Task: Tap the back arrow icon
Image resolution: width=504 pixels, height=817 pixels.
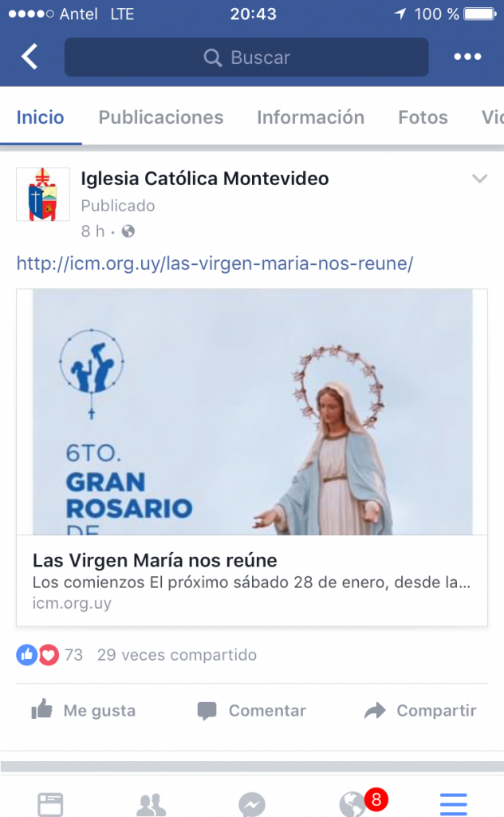Action: 30,57
